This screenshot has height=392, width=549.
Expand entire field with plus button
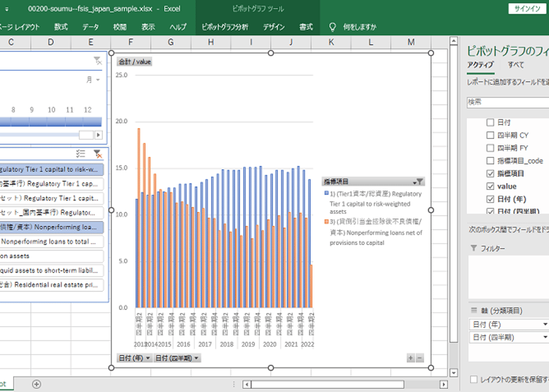coord(411,358)
